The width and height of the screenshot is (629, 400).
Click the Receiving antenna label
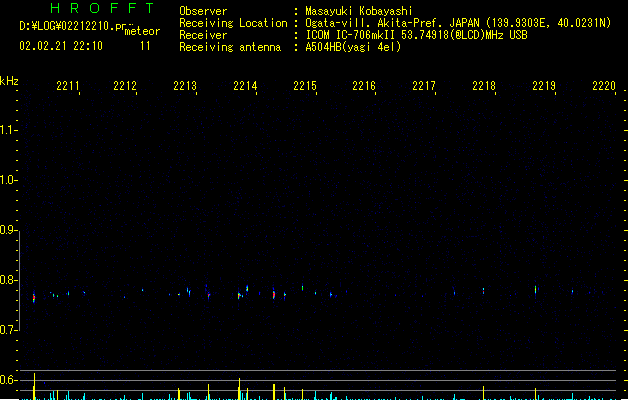[x=230, y=47]
